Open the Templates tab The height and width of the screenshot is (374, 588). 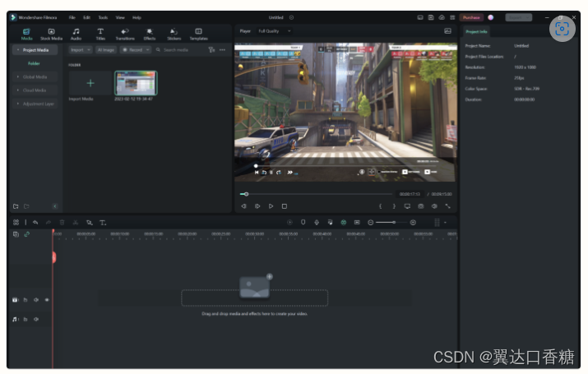198,34
